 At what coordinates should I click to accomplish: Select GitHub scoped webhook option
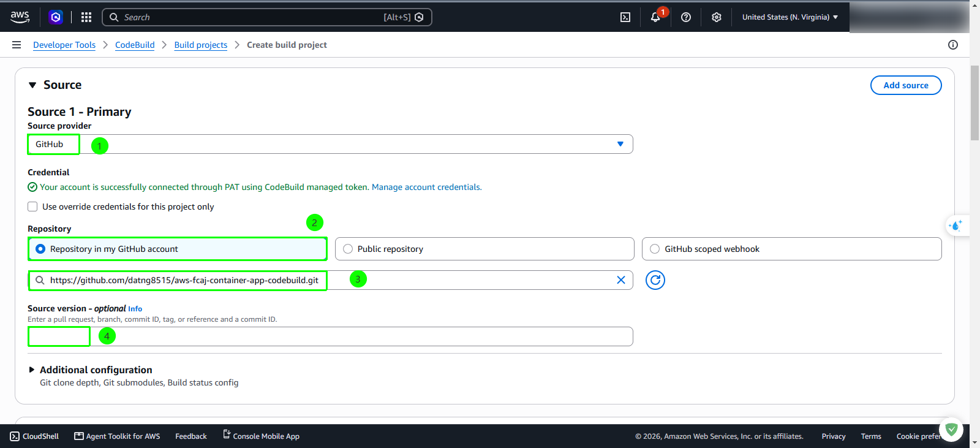point(792,249)
